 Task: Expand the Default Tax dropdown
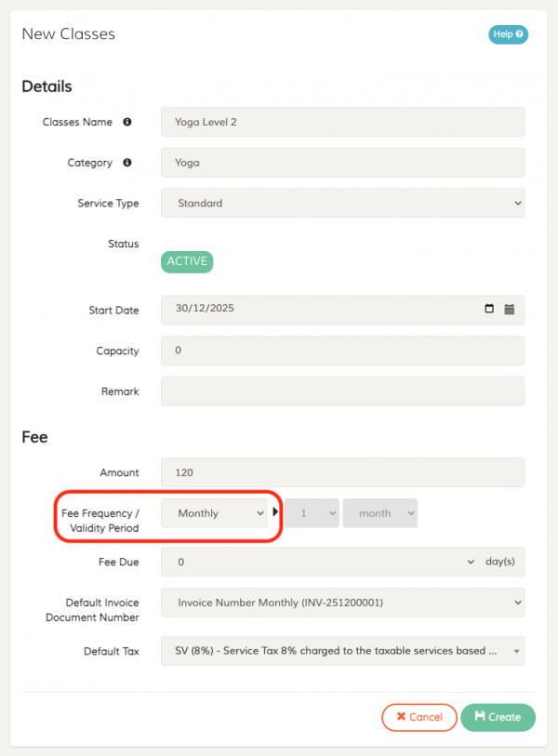click(x=342, y=651)
